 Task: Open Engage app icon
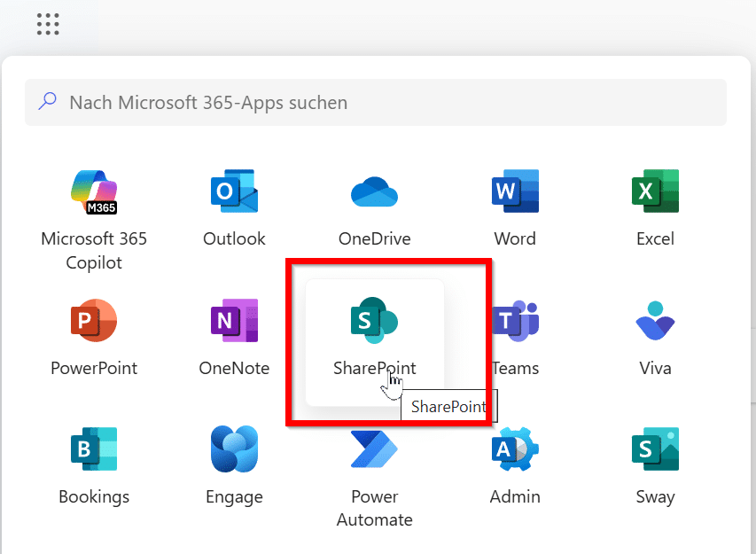point(234,449)
